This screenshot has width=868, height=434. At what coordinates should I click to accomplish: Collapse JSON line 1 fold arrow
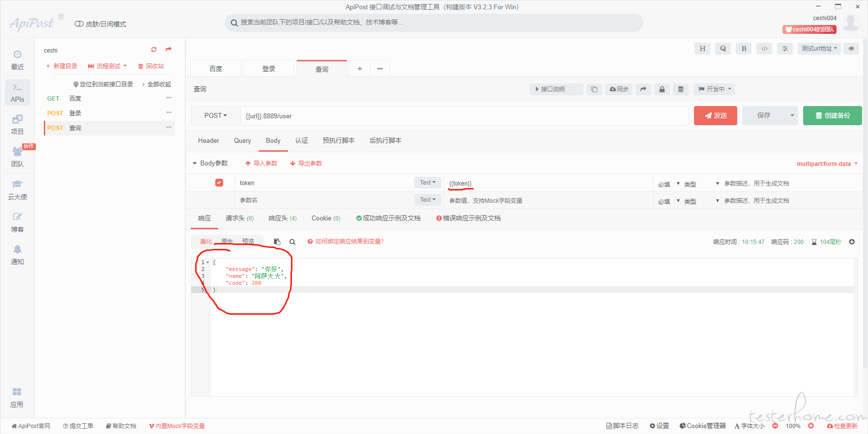click(208, 262)
